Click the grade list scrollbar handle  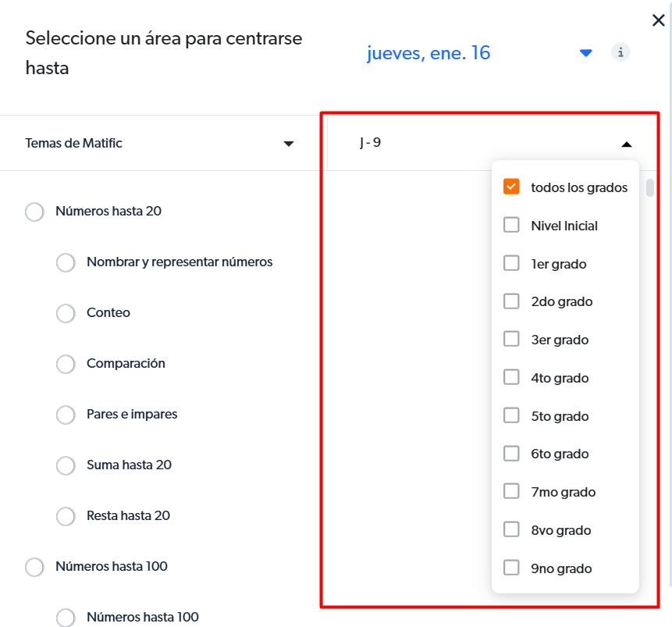pyautogui.click(x=649, y=188)
